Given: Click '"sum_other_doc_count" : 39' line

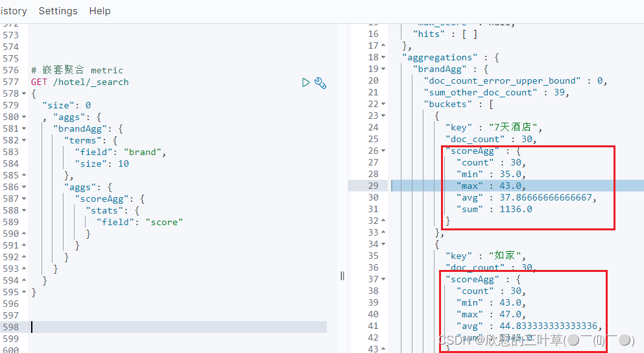Looking at the screenshot, I should tap(497, 92).
